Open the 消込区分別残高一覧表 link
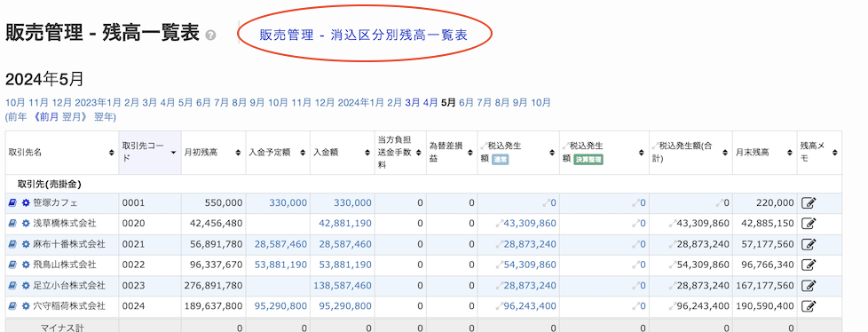Image resolution: width=868 pixels, height=332 pixels. (x=364, y=36)
